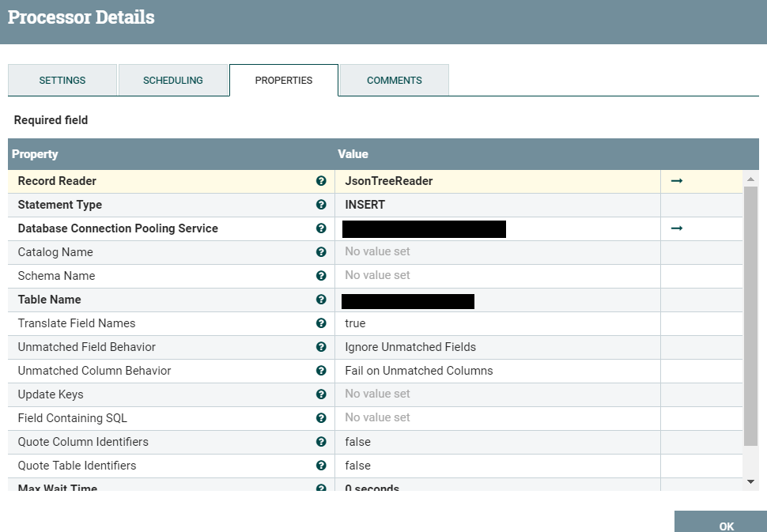767x532 pixels.
Task: Switch to the Settings tab
Action: pyautogui.click(x=62, y=81)
